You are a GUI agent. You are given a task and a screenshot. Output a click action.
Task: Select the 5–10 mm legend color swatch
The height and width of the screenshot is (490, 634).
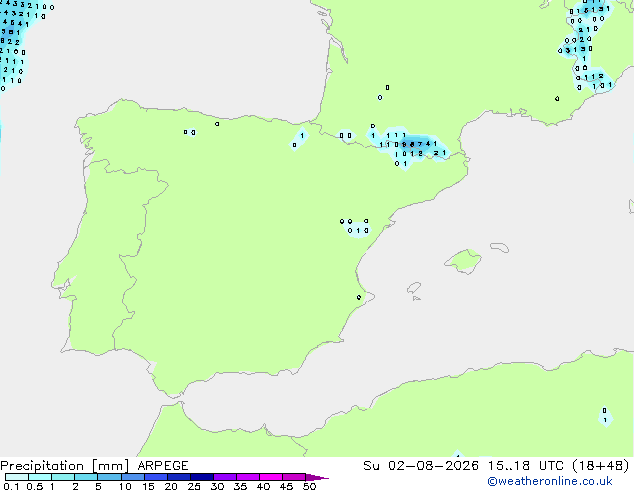pyautogui.click(x=109, y=477)
